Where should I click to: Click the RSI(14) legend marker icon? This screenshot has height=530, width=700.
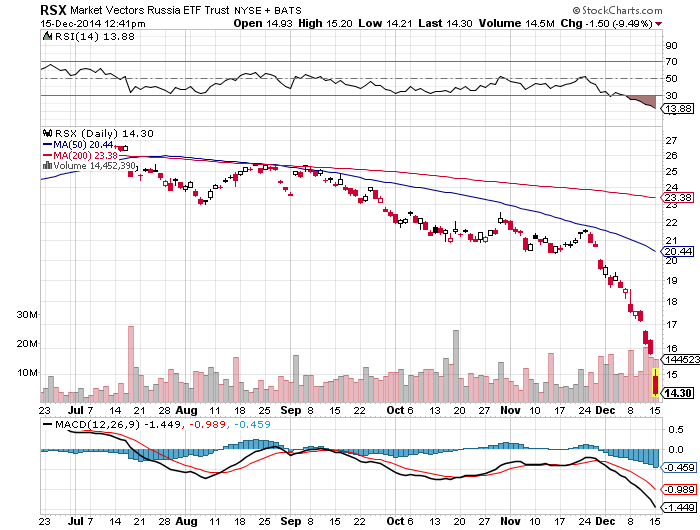(45, 36)
